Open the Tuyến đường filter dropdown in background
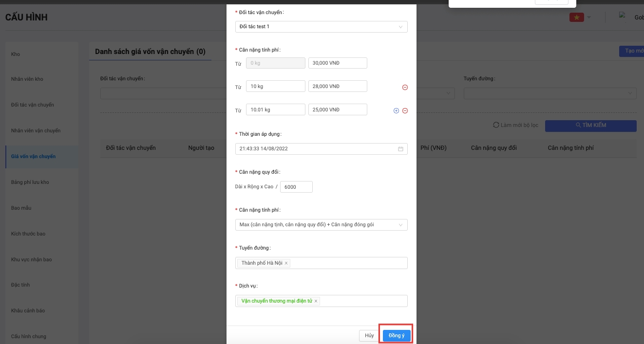 click(550, 93)
